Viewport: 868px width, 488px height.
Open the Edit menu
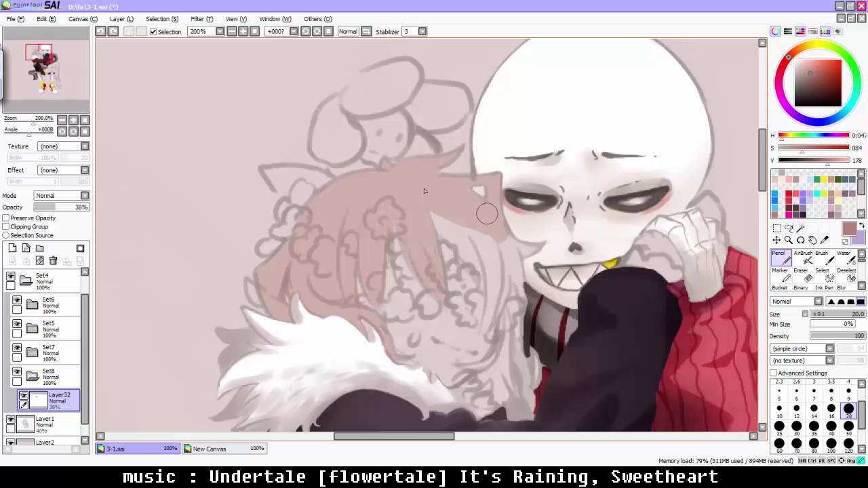coord(46,19)
